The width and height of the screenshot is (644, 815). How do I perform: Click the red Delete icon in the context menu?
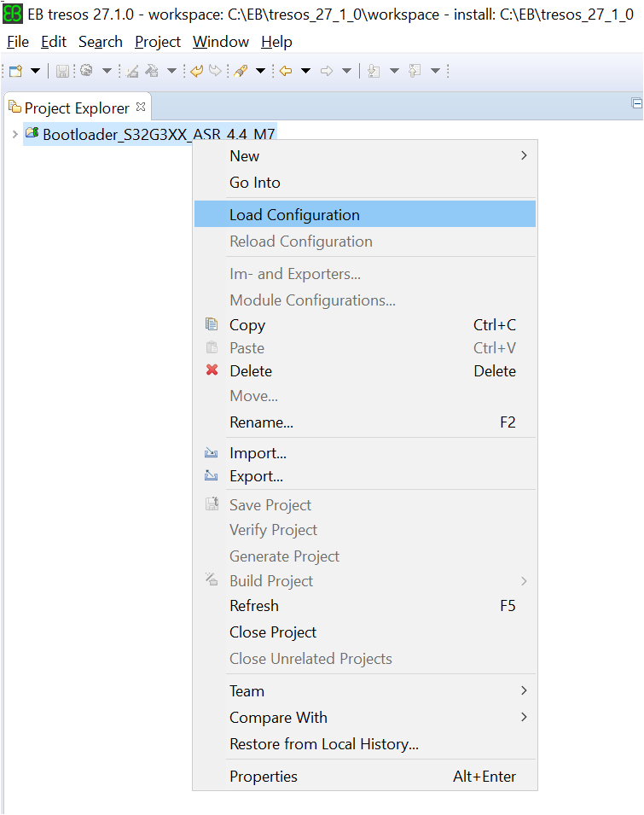pyautogui.click(x=212, y=370)
